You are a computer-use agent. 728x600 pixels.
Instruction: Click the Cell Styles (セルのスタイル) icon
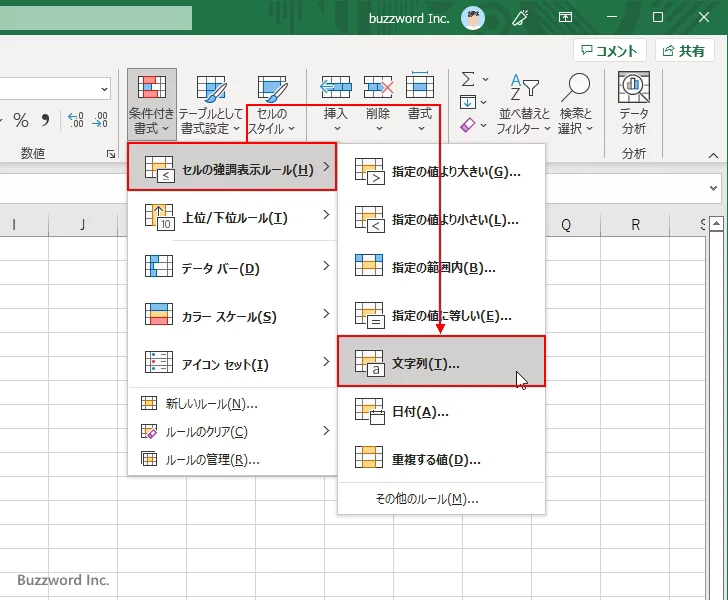pyautogui.click(x=272, y=88)
